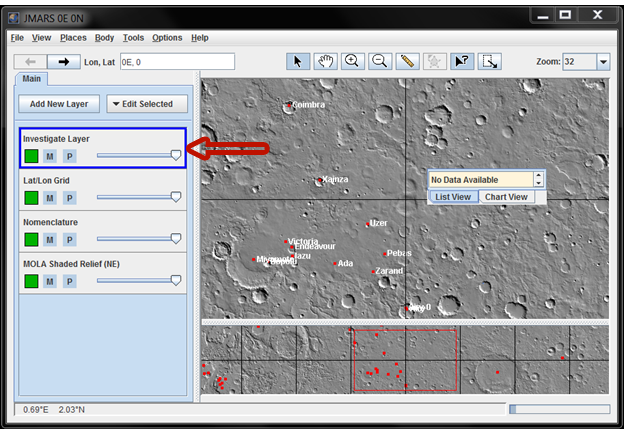Viewport: 624px width, 434px height.
Task: Toggle Lat/Lon Grid P panner button
Action: 70,198
